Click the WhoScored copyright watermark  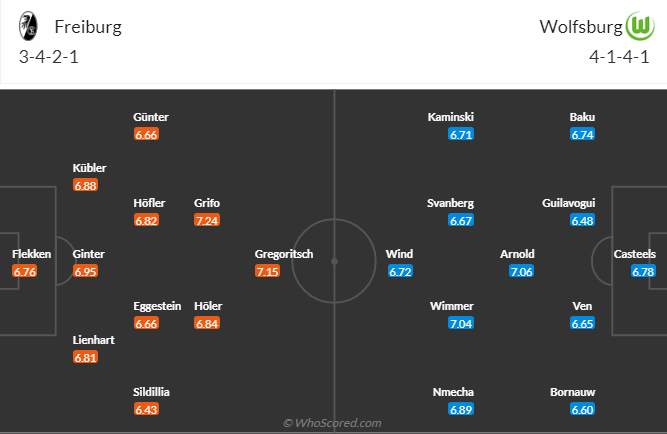pos(333,423)
